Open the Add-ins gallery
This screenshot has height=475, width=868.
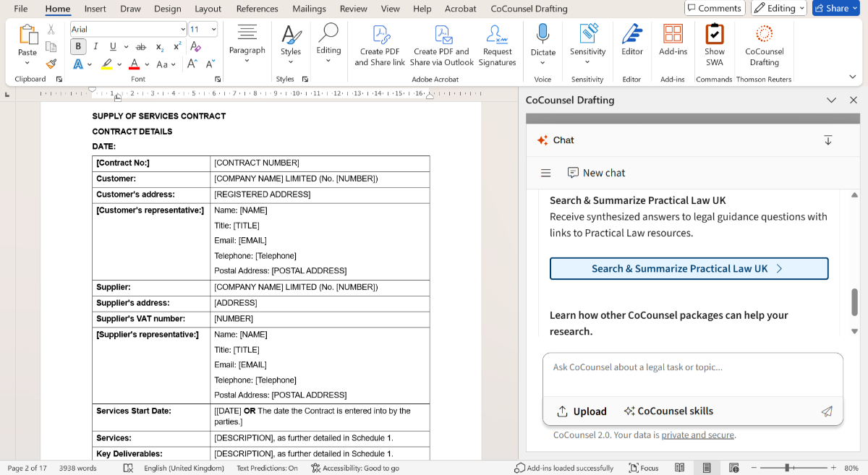[x=673, y=45]
